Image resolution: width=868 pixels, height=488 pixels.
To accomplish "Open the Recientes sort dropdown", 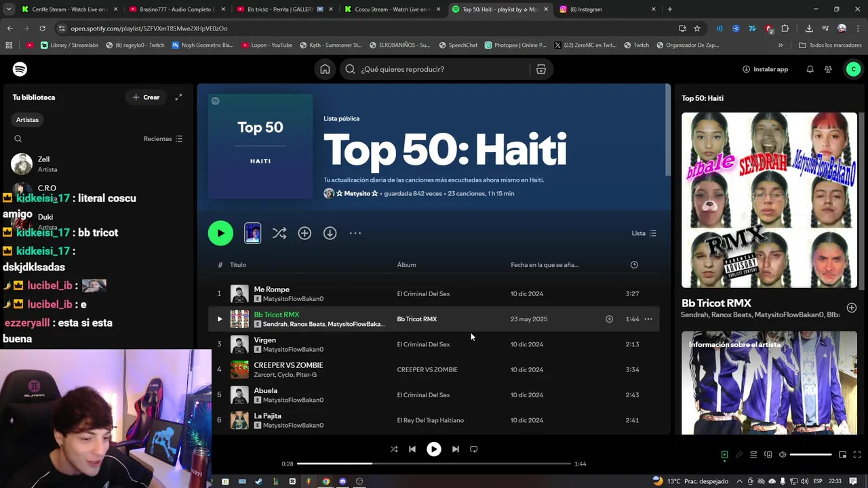I will (163, 139).
